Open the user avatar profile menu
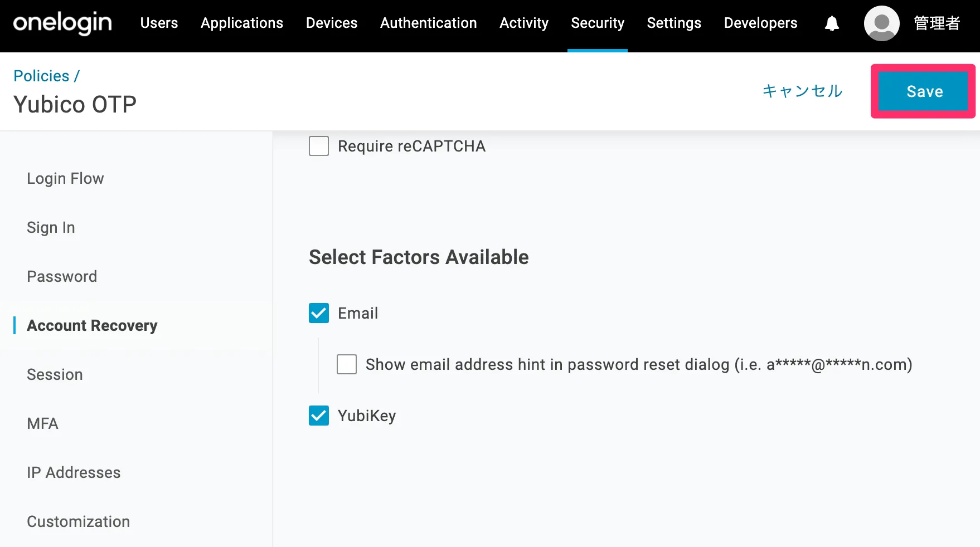The height and width of the screenshot is (547, 980). pos(881,23)
